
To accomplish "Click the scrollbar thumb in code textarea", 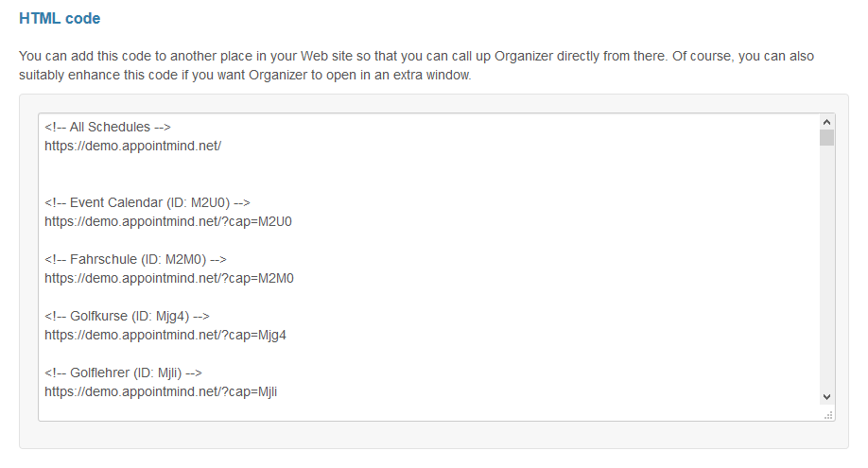I will [x=826, y=137].
